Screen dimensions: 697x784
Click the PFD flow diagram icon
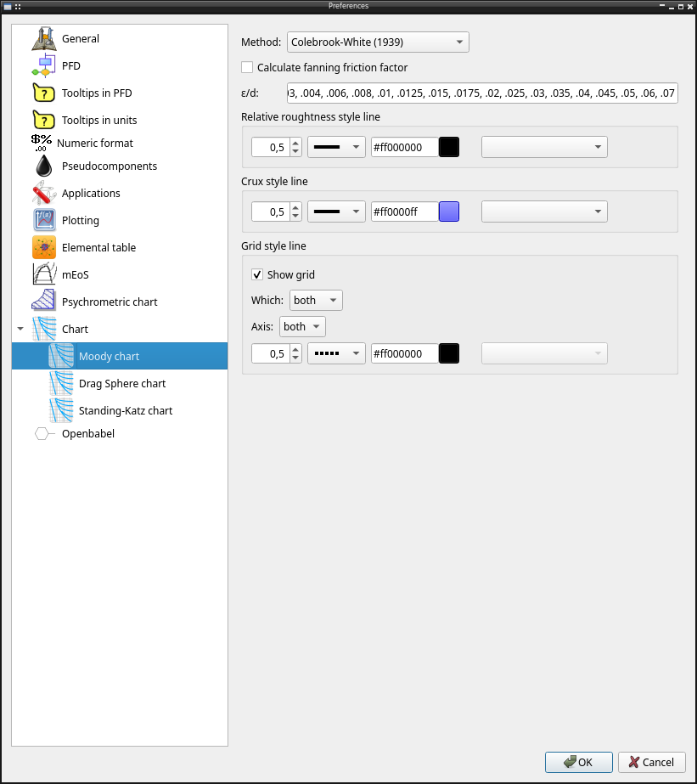(44, 65)
